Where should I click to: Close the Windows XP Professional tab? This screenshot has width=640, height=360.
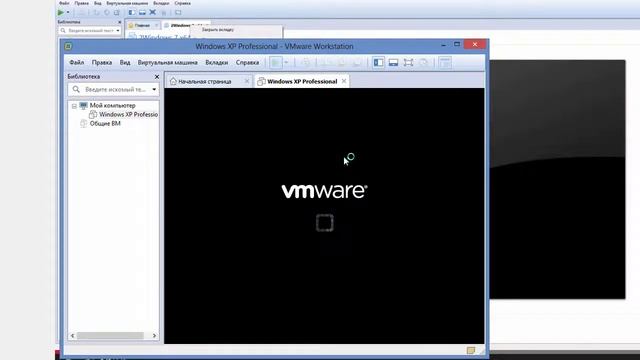pos(344,81)
